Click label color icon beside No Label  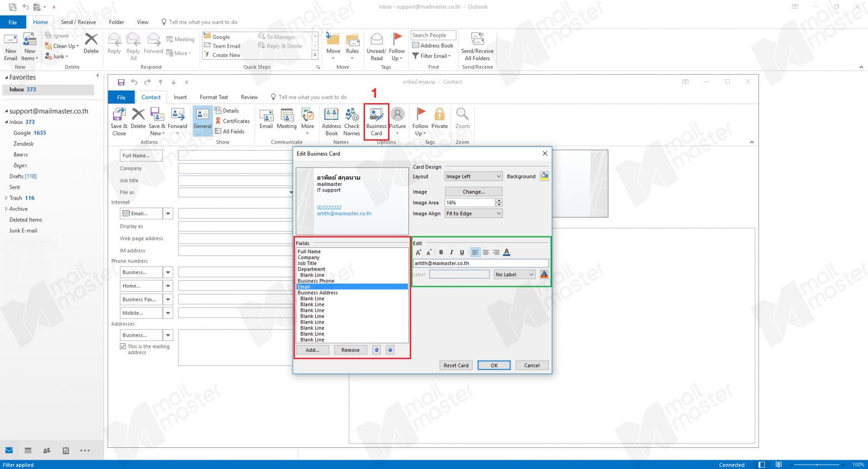click(x=544, y=274)
